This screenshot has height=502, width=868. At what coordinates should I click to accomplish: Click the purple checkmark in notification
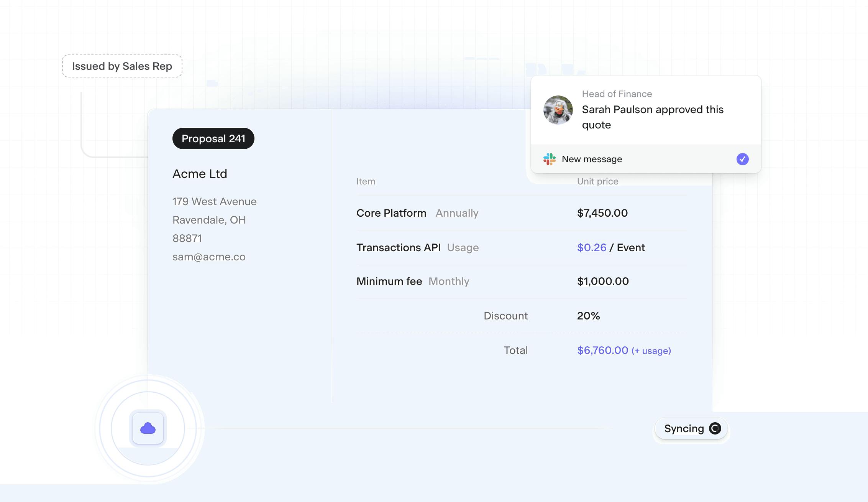742,159
